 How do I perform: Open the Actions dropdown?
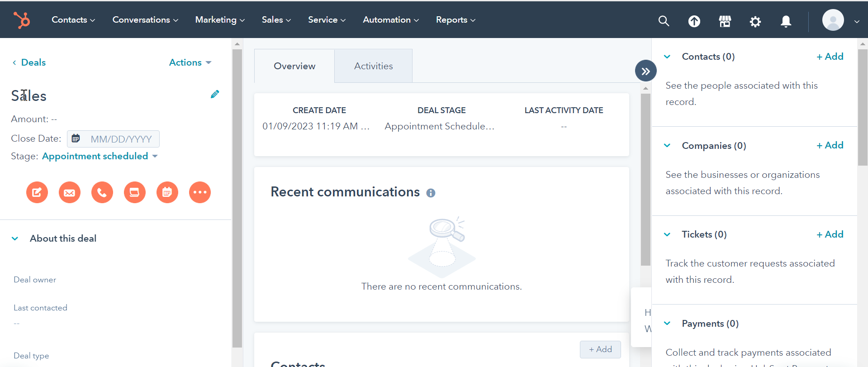coord(190,62)
